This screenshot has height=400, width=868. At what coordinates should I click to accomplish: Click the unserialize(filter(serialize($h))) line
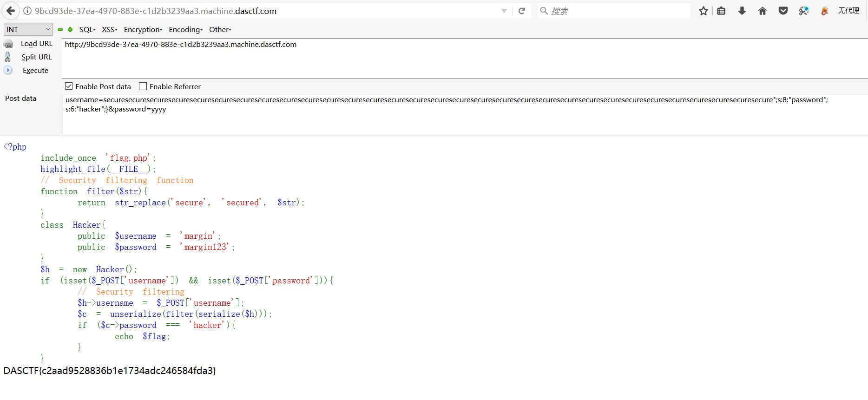(175, 314)
